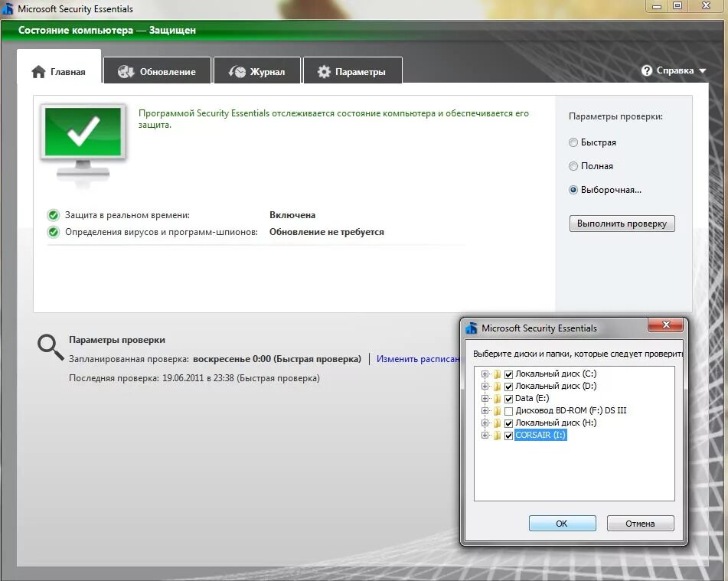Expand the Дисковод BD-ROM (F:) node
The height and width of the screenshot is (581, 728).
coord(485,410)
